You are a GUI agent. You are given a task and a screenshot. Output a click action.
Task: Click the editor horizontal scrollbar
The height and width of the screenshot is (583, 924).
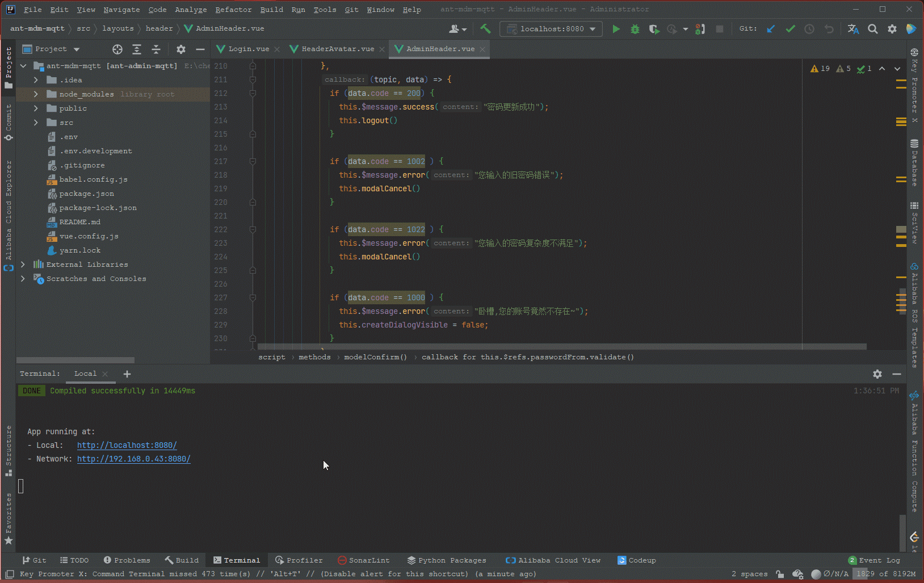point(562,346)
